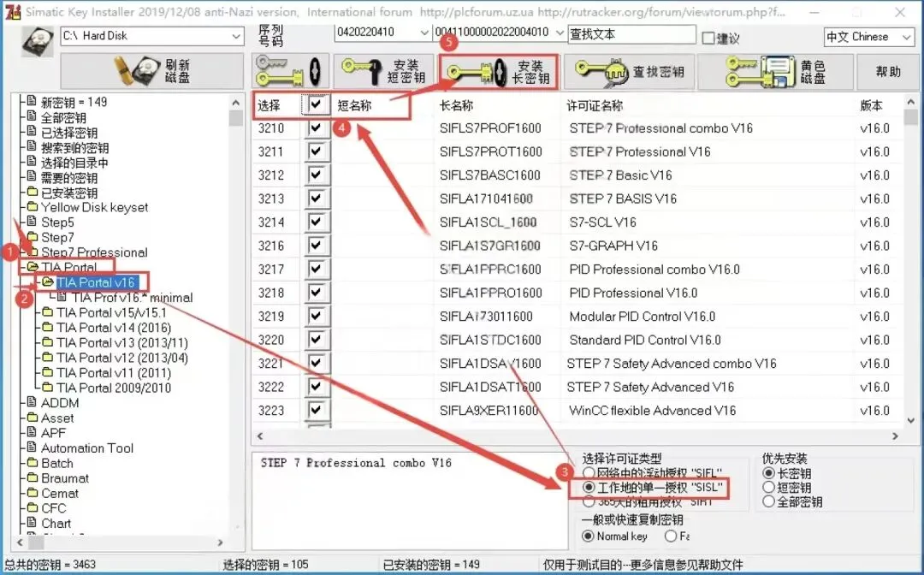Click the 长名称 column header

(457, 106)
